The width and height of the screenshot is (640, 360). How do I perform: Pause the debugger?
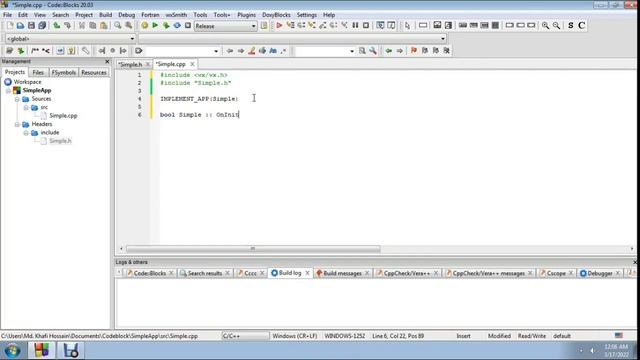[x=355, y=26]
